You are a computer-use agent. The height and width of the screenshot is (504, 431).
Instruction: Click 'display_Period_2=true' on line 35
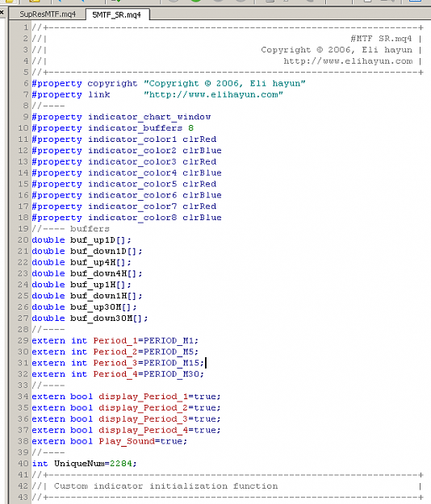[x=157, y=408]
